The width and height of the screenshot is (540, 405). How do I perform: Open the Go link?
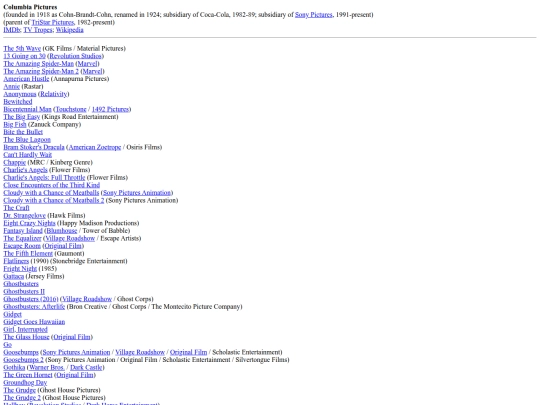coord(8,344)
